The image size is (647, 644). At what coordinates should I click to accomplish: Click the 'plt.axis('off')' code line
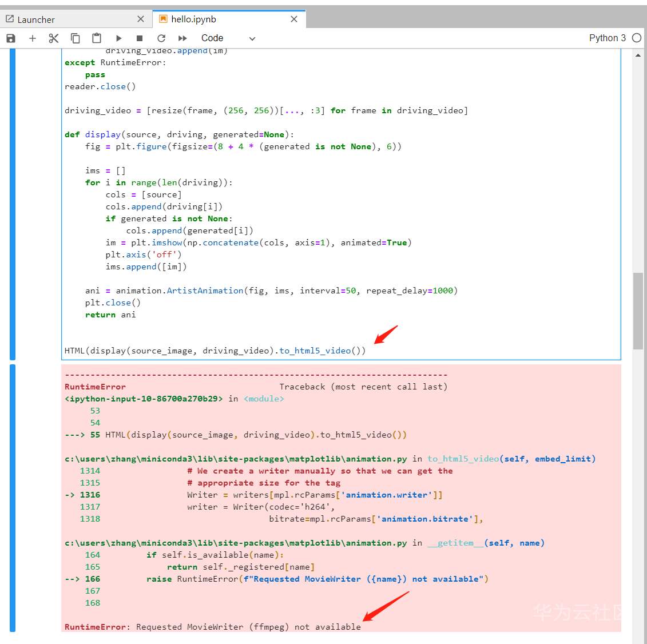pyautogui.click(x=144, y=255)
